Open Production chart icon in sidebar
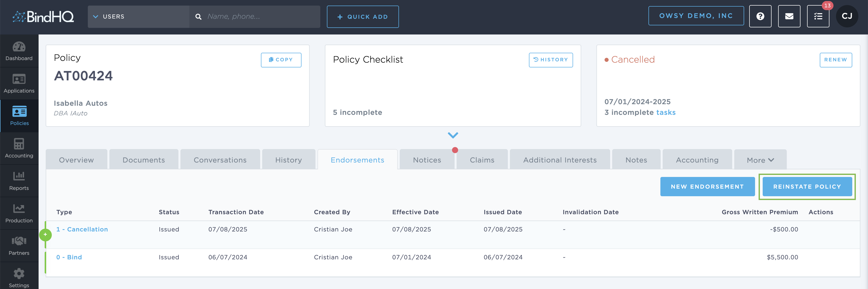 (x=19, y=213)
